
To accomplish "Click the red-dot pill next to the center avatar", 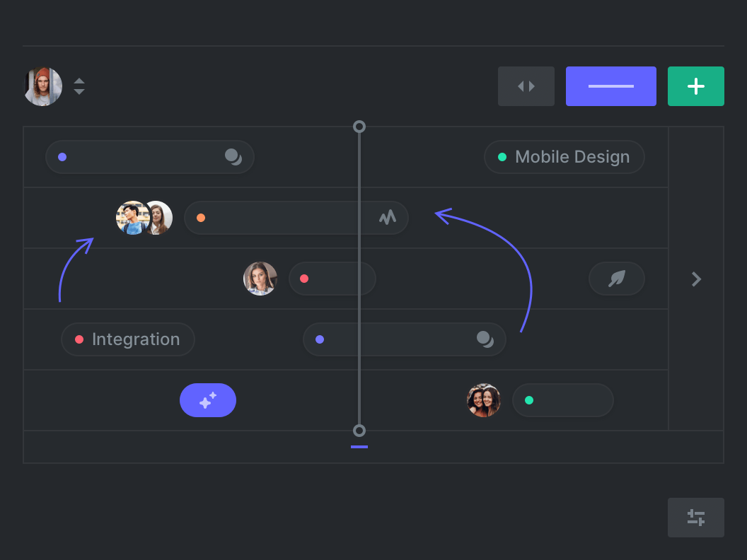I will [332, 278].
